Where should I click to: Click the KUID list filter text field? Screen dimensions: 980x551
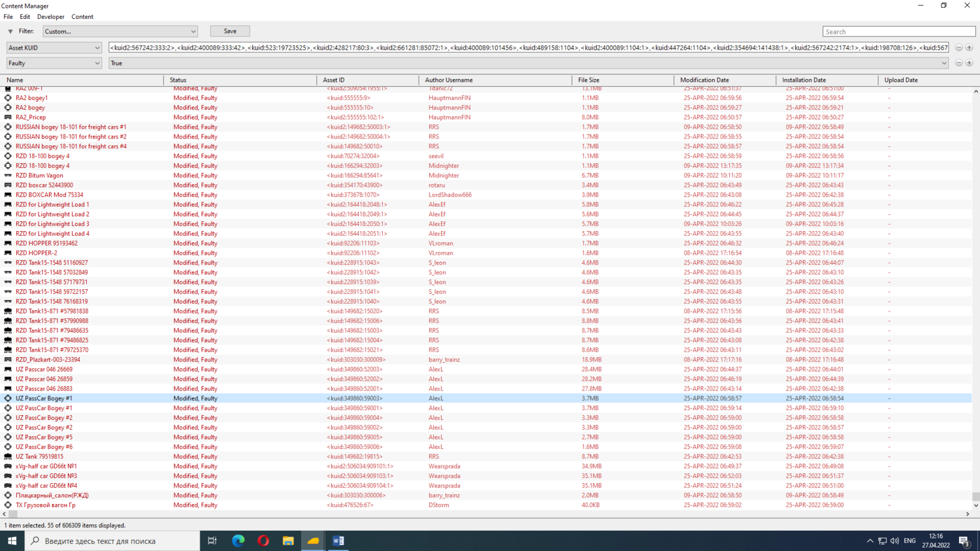tap(529, 48)
